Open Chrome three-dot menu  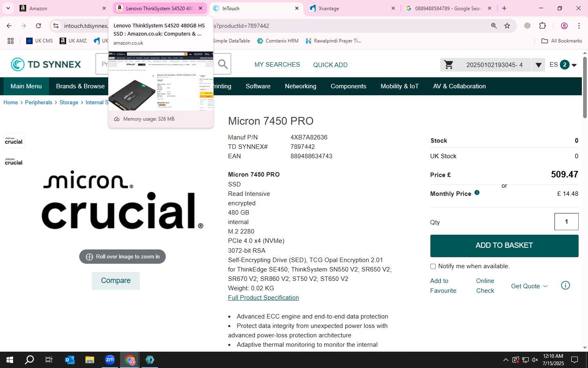[x=579, y=26]
